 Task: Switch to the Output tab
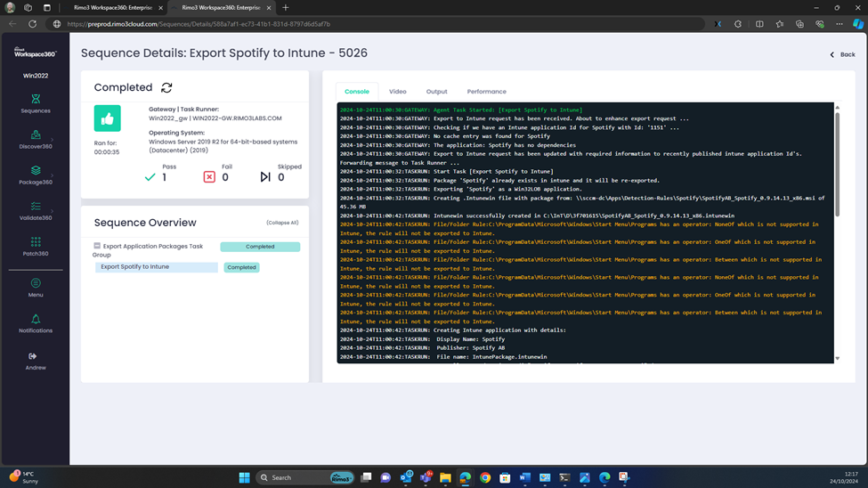(x=436, y=92)
